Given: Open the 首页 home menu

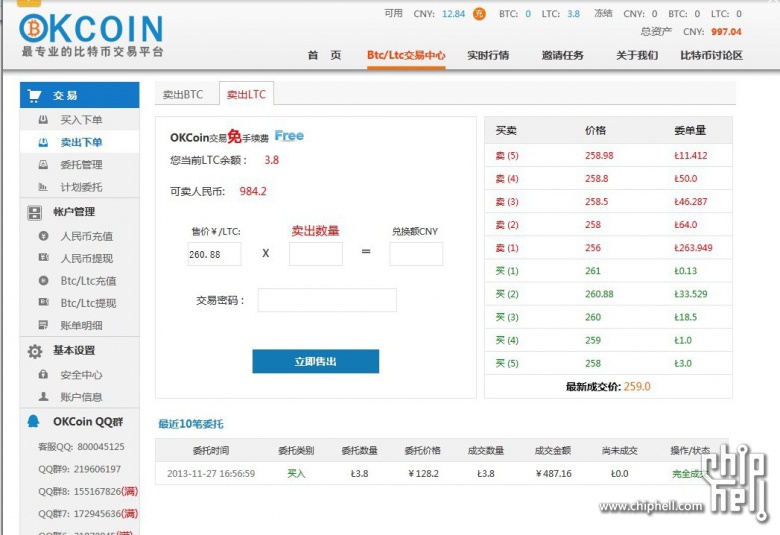Looking at the screenshot, I should (x=324, y=55).
